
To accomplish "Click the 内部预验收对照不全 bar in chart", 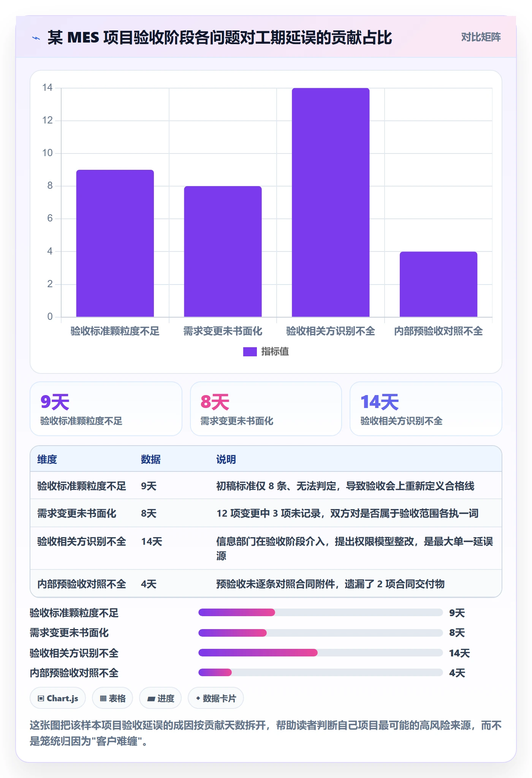I will tap(439, 284).
